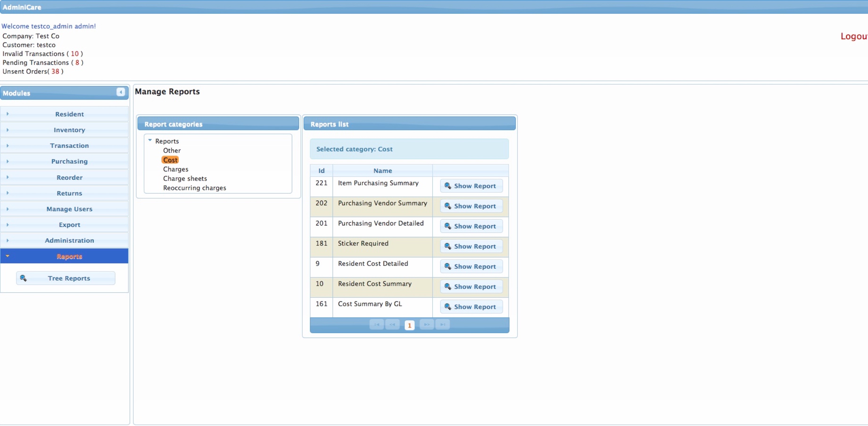Viewport: 868px width, 426px height.
Task: Click magnifier icon beside Item Purchasing Summary
Action: pyautogui.click(x=447, y=186)
